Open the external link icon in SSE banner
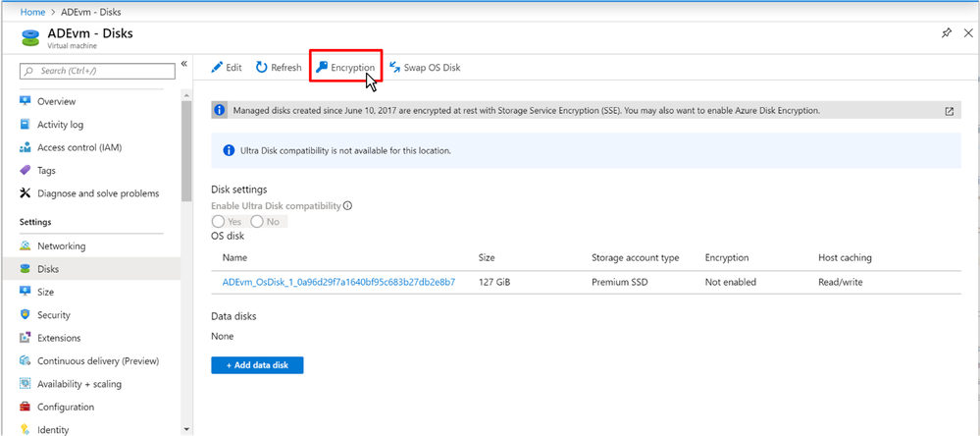This screenshot has width=980, height=436. coord(949,111)
